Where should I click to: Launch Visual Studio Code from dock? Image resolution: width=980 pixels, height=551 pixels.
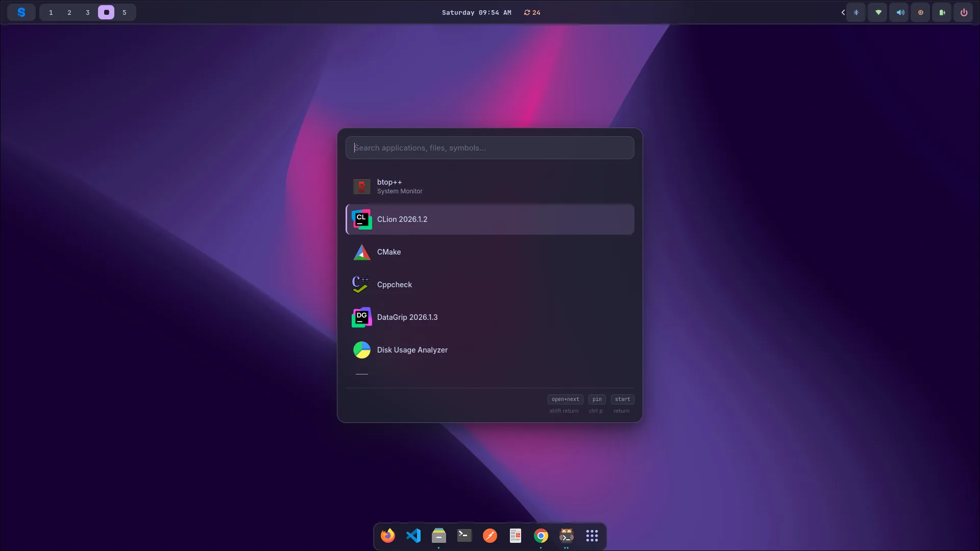(413, 536)
